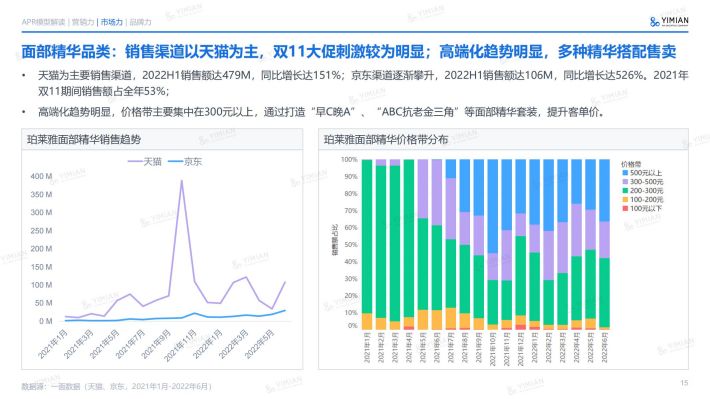Click the YIMIAN logo at the top right
The image size is (710, 399).
(x=669, y=21)
